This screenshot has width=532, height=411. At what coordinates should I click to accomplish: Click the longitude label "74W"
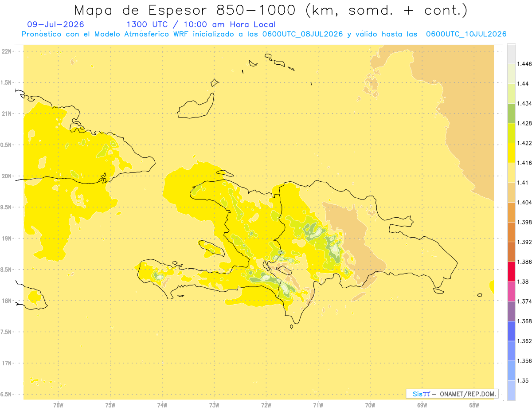(x=162, y=405)
